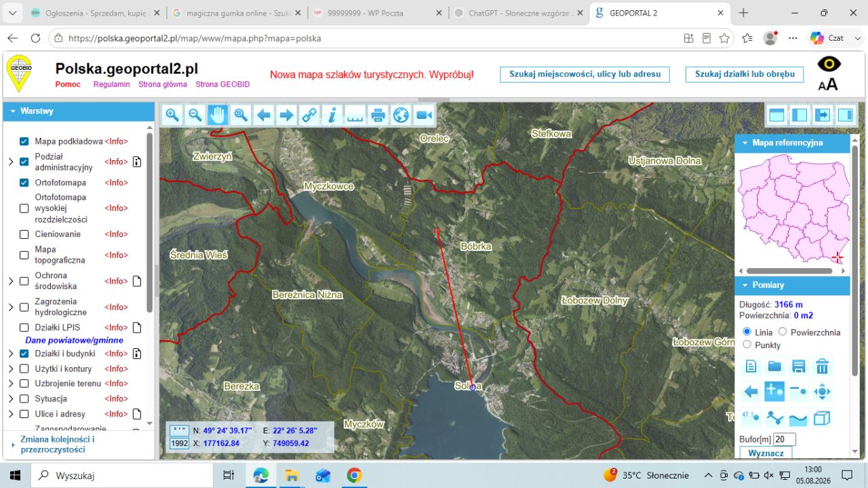868x488 pixels.
Task: Click Szukaj działki lub obrębu button
Action: click(x=744, y=75)
